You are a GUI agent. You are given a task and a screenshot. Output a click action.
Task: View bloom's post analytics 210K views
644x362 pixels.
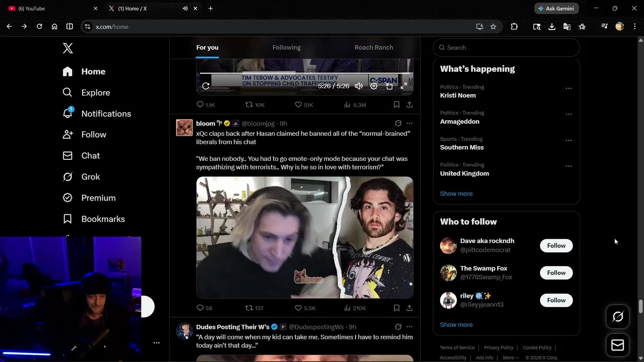[x=355, y=308]
